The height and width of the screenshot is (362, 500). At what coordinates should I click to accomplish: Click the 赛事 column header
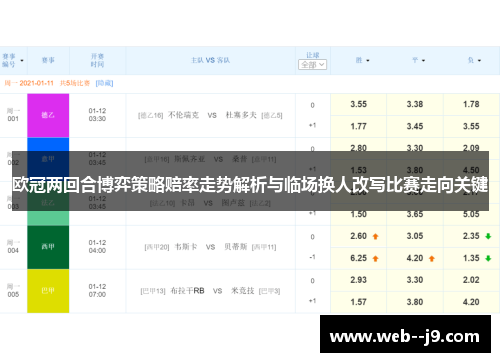click(x=48, y=60)
